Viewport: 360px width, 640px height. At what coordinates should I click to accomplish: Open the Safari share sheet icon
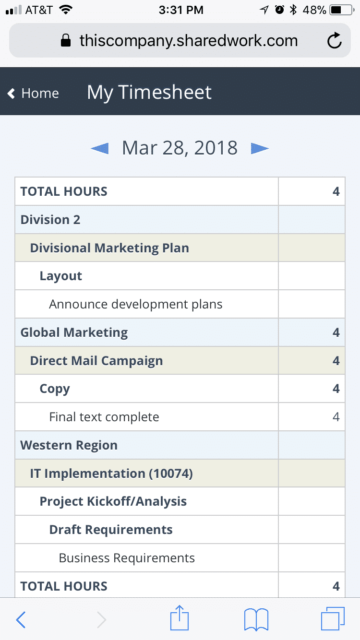coord(180,618)
